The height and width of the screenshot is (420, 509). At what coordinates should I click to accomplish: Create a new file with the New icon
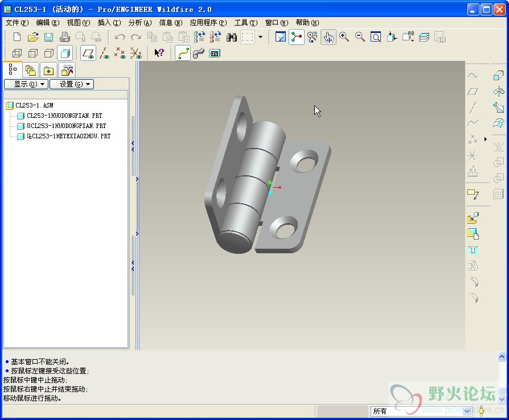click(17, 37)
